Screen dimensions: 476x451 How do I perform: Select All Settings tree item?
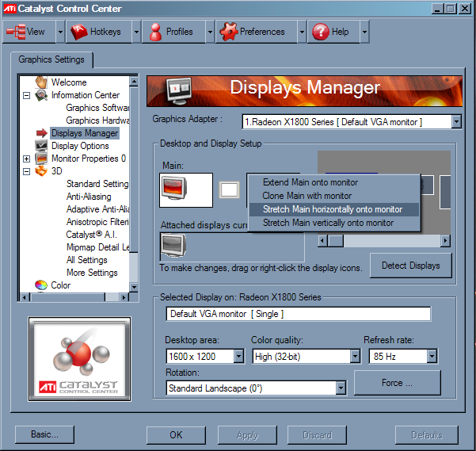(x=87, y=260)
